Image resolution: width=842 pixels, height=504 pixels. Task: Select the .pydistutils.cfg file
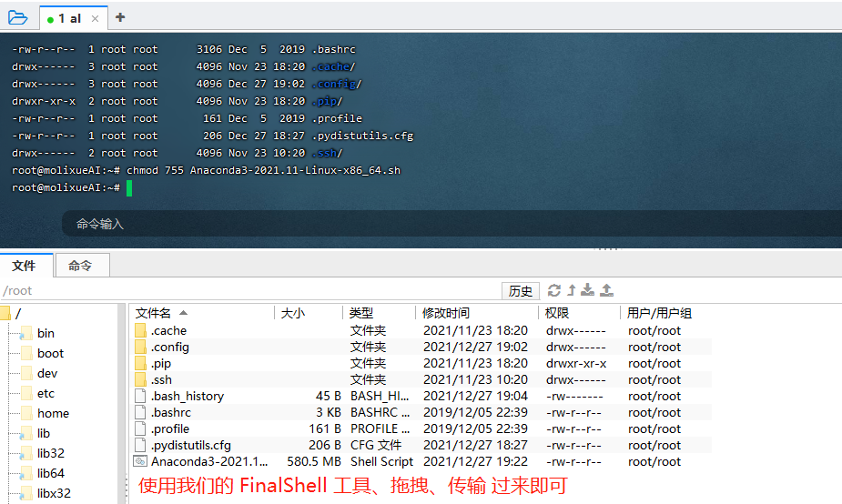click(x=421, y=445)
